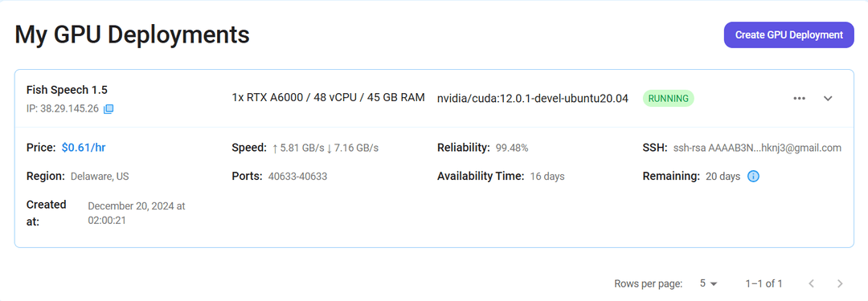Click the Create GPU Deployment button

point(789,35)
